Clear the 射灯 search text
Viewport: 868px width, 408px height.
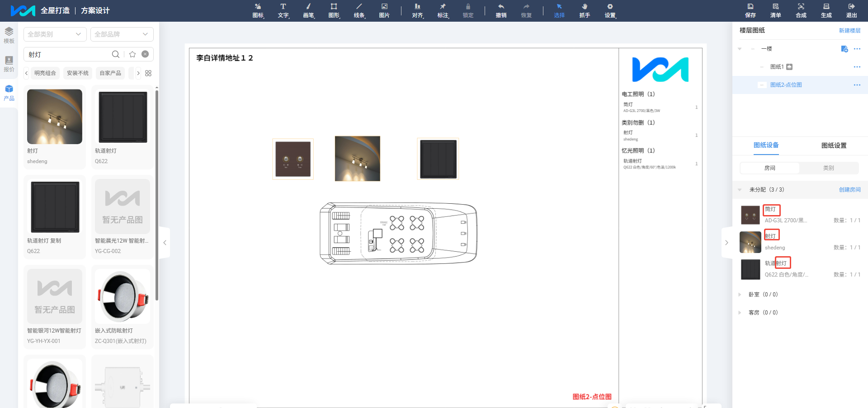click(145, 54)
